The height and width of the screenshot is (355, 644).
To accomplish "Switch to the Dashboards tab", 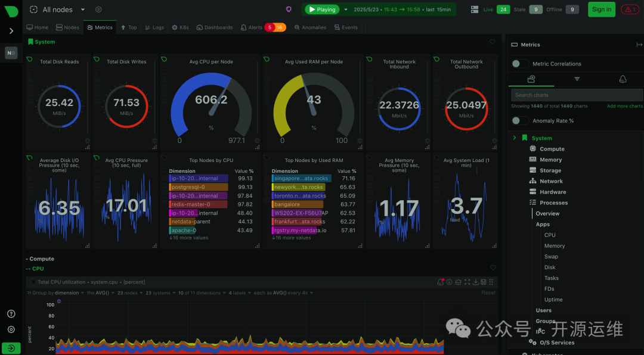I will coord(215,27).
